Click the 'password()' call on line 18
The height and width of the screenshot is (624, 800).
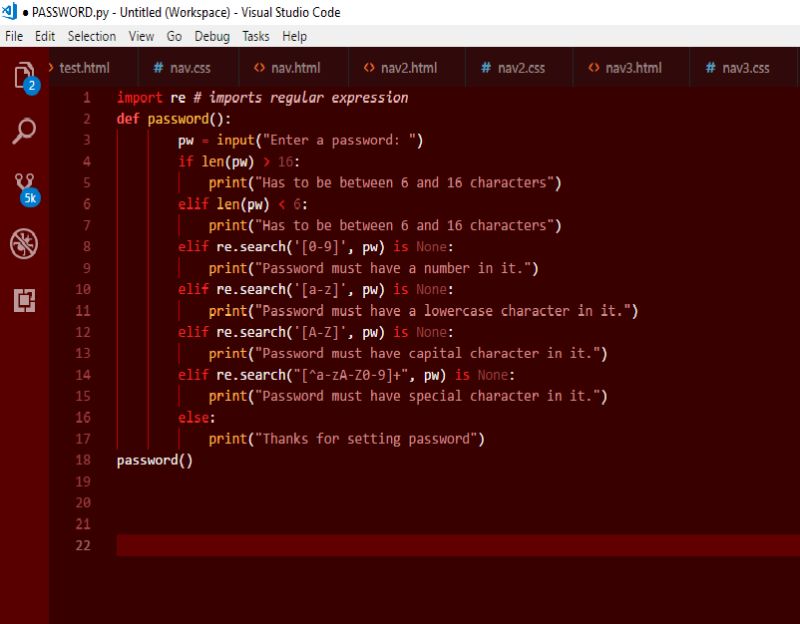(155, 460)
